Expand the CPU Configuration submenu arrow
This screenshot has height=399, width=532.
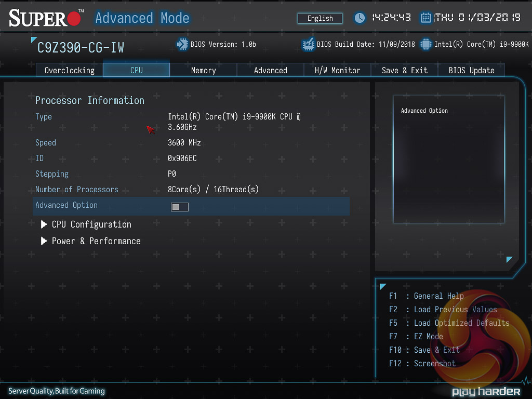click(44, 224)
